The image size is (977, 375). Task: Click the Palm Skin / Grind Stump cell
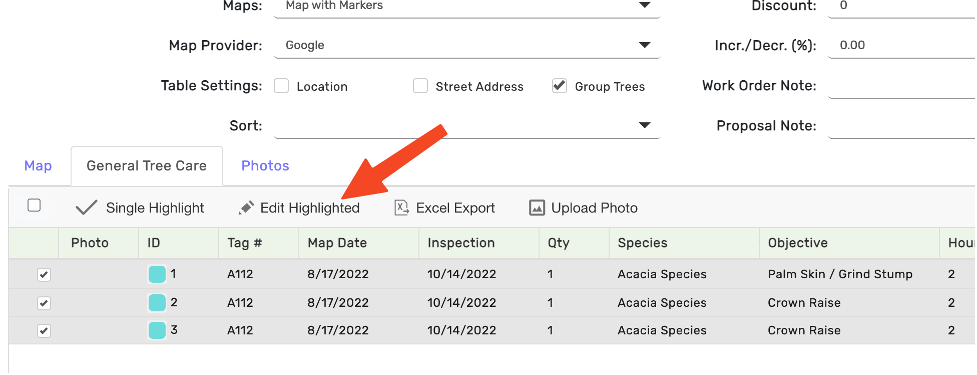[x=840, y=274]
